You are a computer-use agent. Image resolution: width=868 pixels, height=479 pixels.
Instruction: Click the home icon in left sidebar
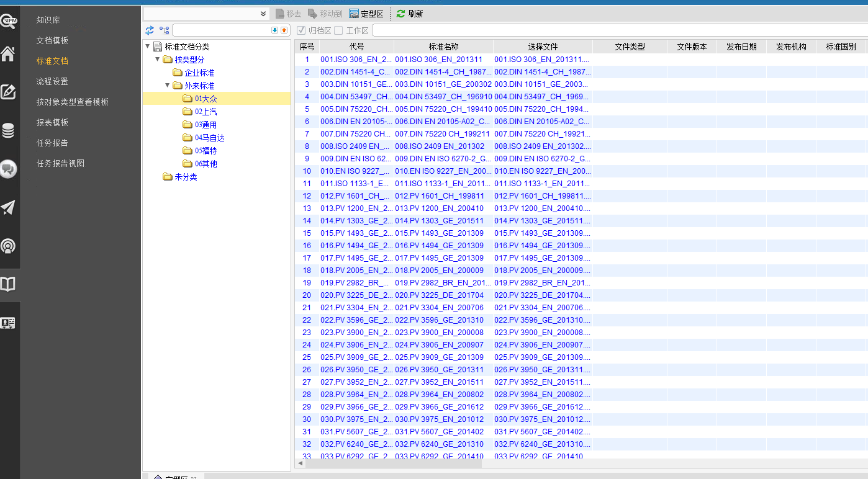pos(8,55)
